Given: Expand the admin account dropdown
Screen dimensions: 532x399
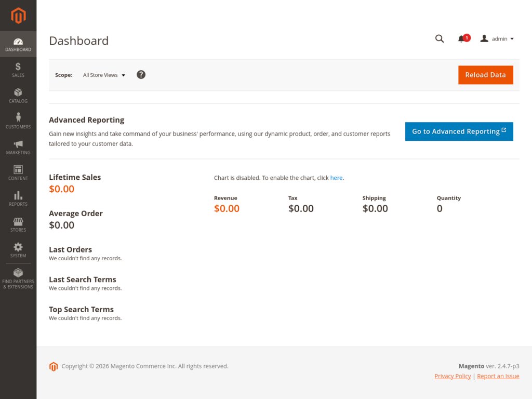Looking at the screenshot, I should tap(497, 38).
